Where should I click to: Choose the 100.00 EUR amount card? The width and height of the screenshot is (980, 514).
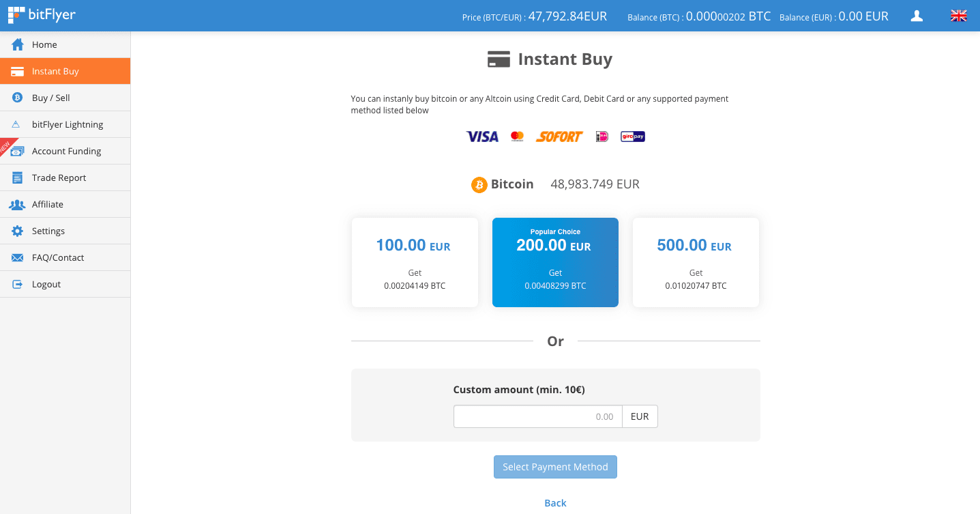click(x=415, y=262)
